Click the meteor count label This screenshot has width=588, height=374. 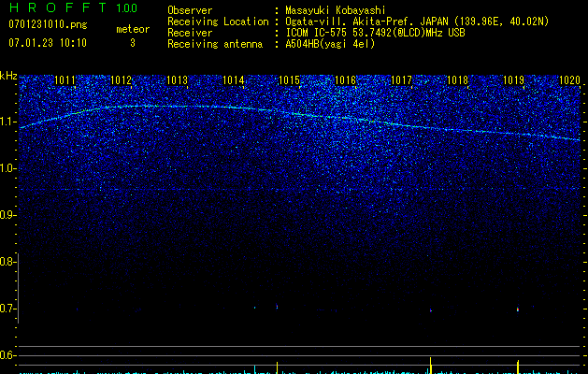click(x=133, y=29)
